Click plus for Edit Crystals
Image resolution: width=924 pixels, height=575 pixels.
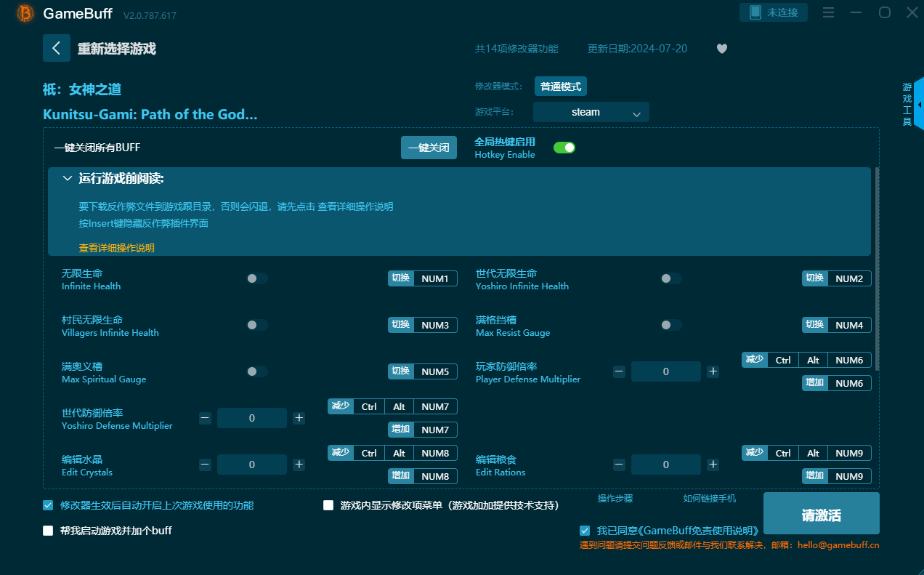pos(299,465)
